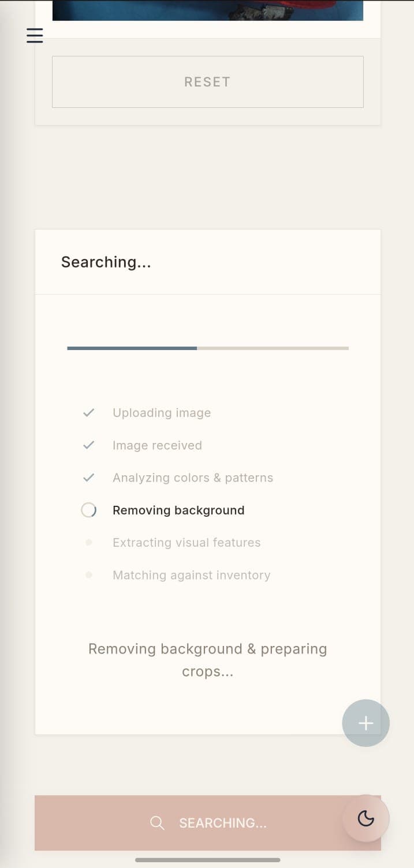Open the hamburger menu to expand navigation
Viewport: 414px width, 868px height.
34,35
